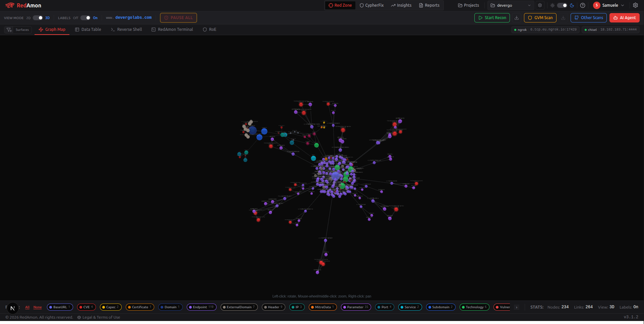Open the Data Table tab
The width and height of the screenshot is (644, 324).
click(88, 30)
